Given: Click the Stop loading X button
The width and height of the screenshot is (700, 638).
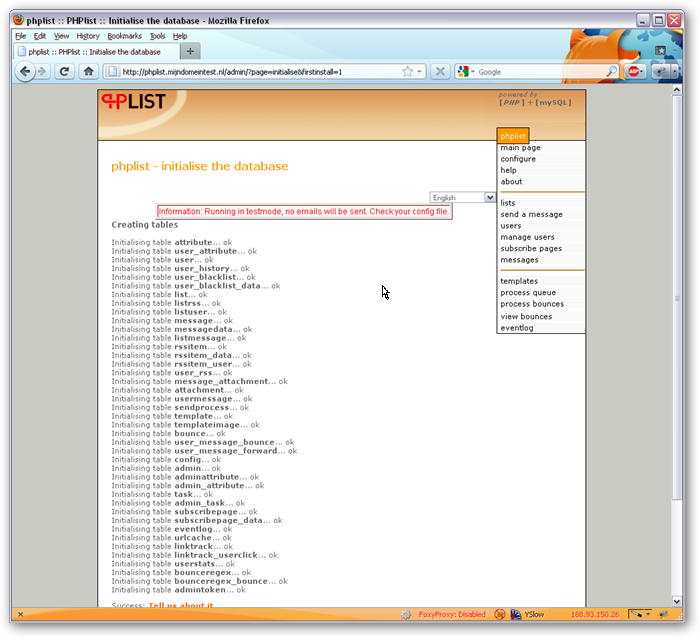Looking at the screenshot, I should click(440, 71).
